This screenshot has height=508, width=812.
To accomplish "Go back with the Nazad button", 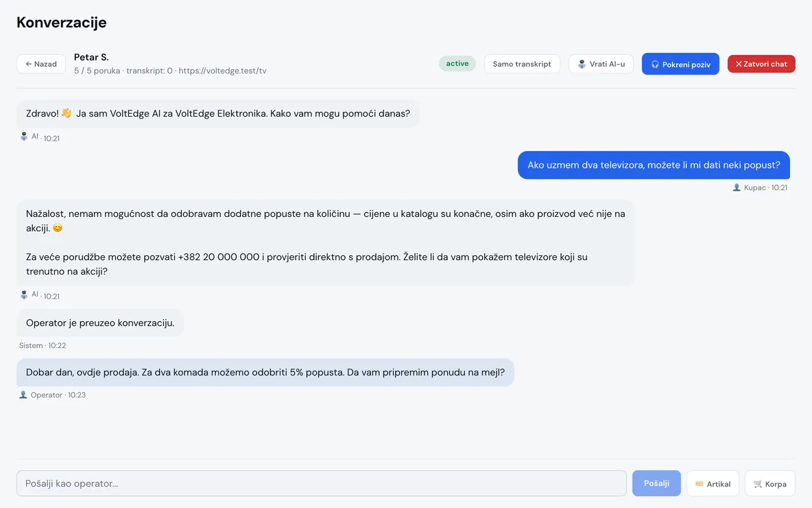I will (41, 64).
